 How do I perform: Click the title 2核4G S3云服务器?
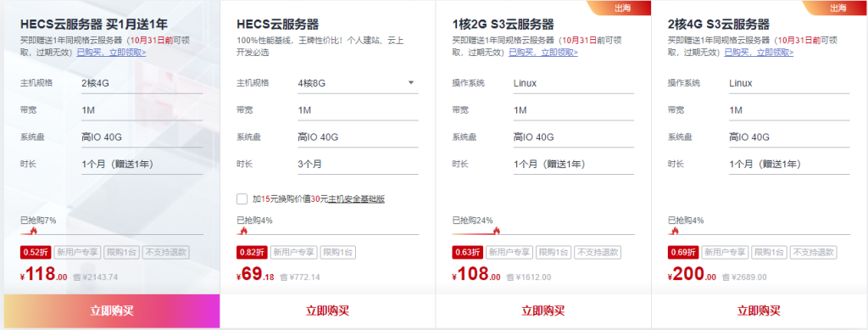click(719, 25)
